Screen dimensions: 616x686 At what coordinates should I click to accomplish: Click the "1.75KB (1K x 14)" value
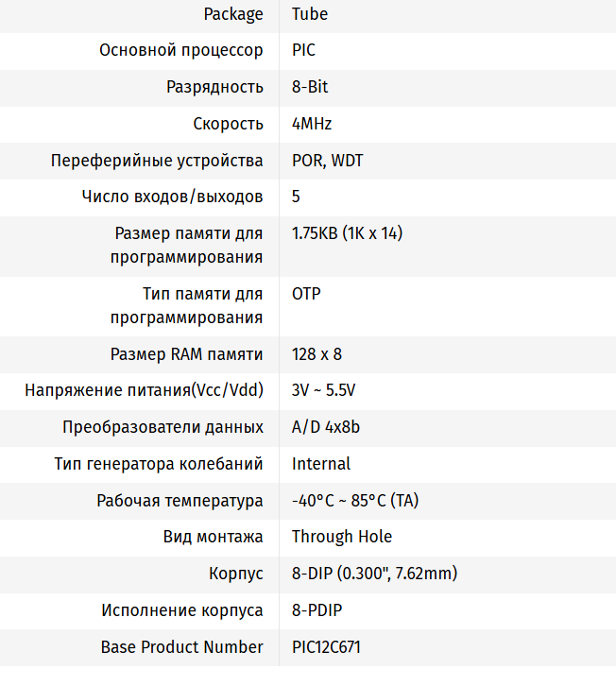click(347, 233)
